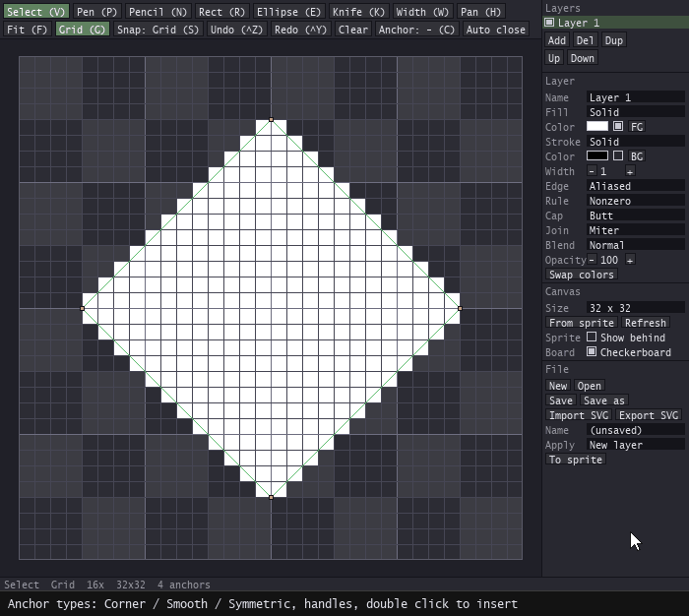Set fill to FG color
Image resolution: width=689 pixels, height=616 pixels.
(637, 127)
